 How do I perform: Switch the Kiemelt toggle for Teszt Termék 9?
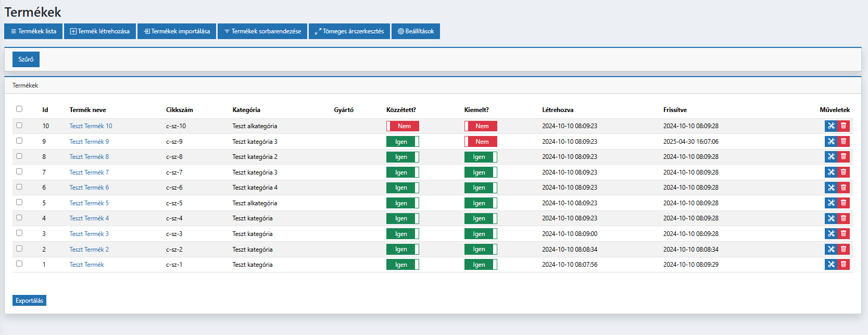coord(481,142)
